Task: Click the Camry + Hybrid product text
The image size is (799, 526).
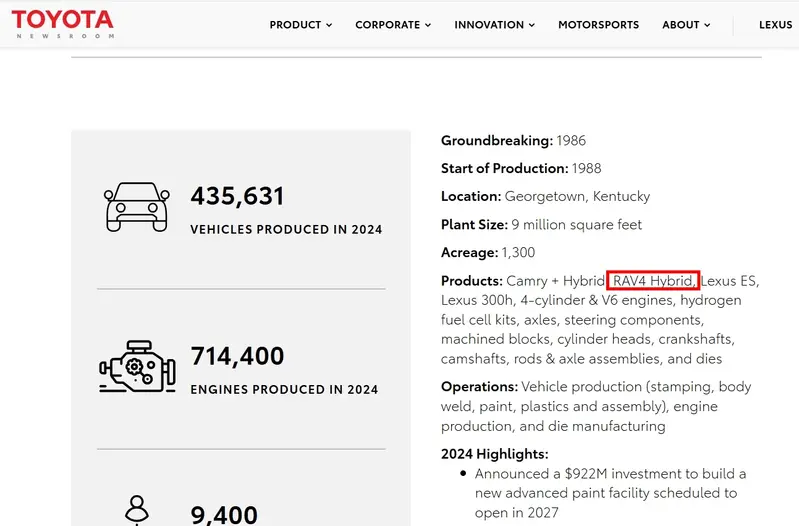Action: point(555,281)
